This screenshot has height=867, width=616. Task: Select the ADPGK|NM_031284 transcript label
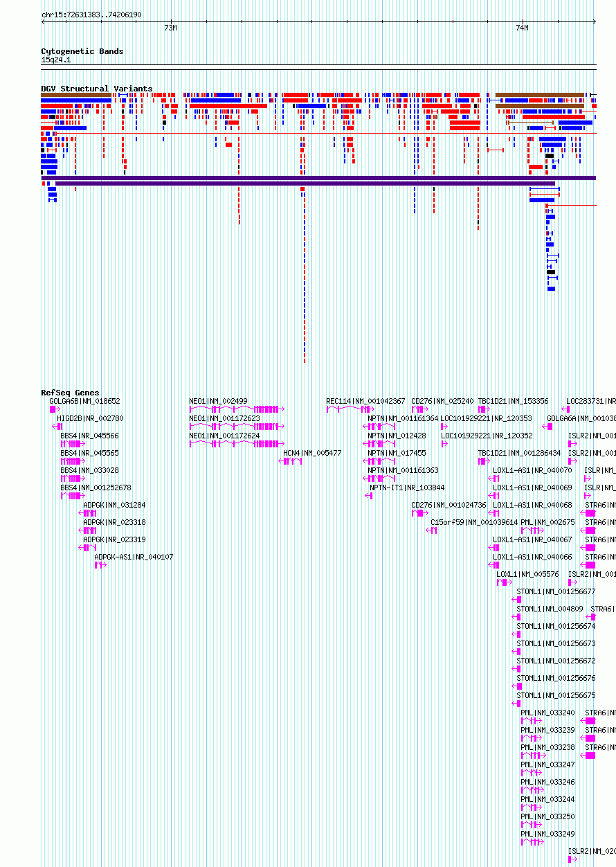point(114,505)
